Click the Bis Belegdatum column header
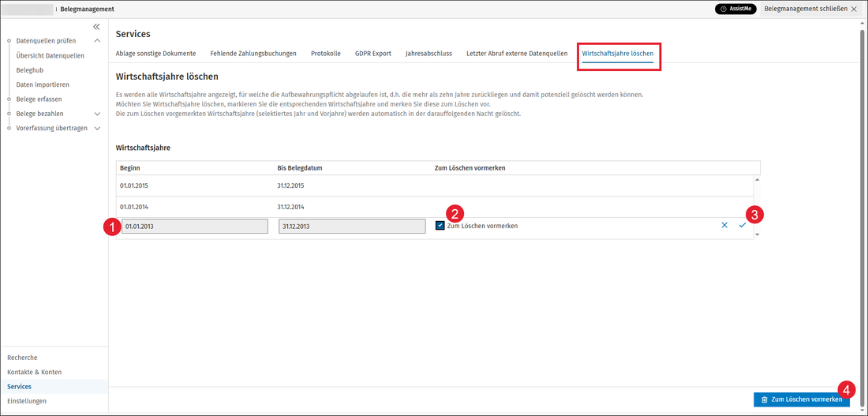This screenshot has height=416, width=868. coord(300,168)
